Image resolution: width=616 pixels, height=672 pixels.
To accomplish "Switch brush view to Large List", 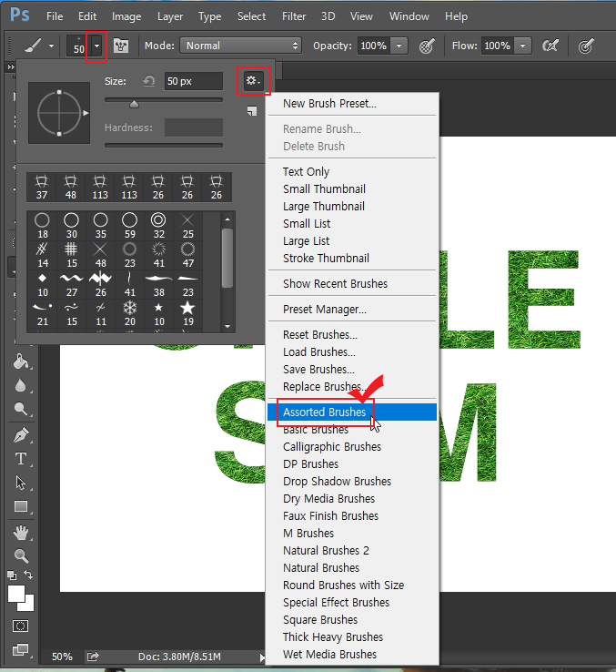I will (x=352, y=241).
